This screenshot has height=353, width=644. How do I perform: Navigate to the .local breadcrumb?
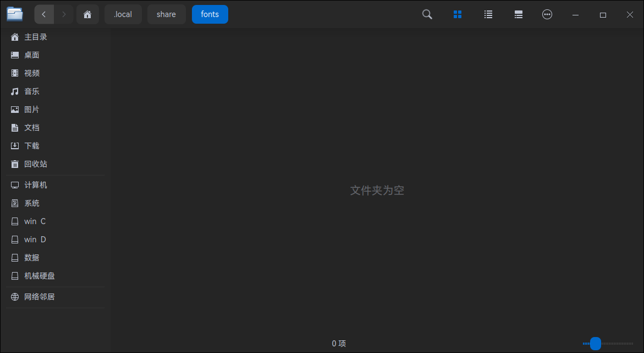(123, 14)
